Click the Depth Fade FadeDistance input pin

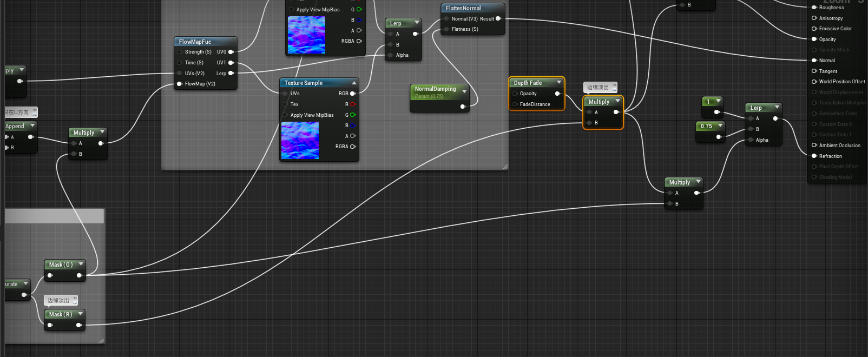pos(515,104)
